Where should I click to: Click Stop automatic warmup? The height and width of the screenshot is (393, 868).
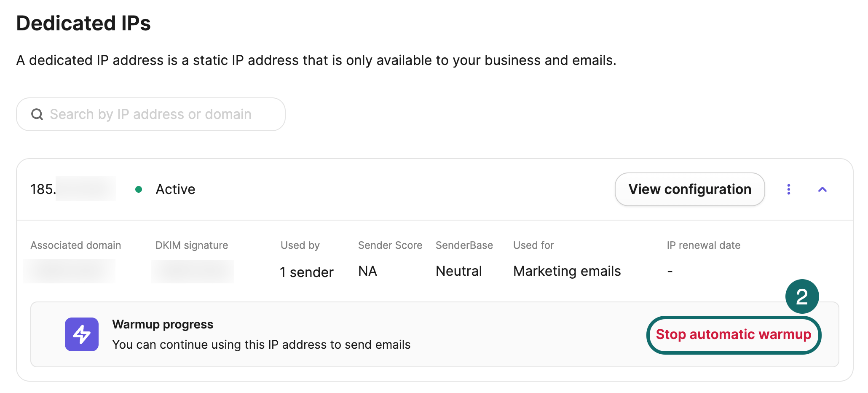(x=733, y=335)
